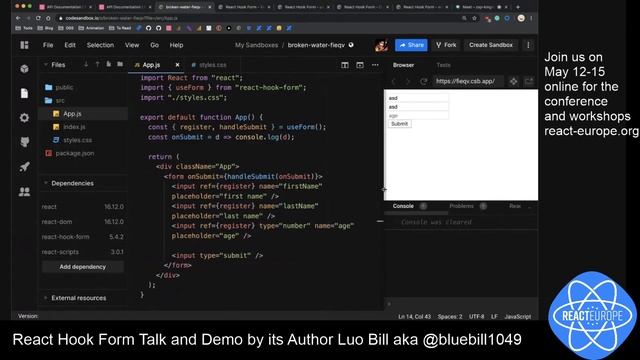Click the My Sandboxes breadcrumb link
This screenshot has height=360, width=640.
(x=256, y=45)
